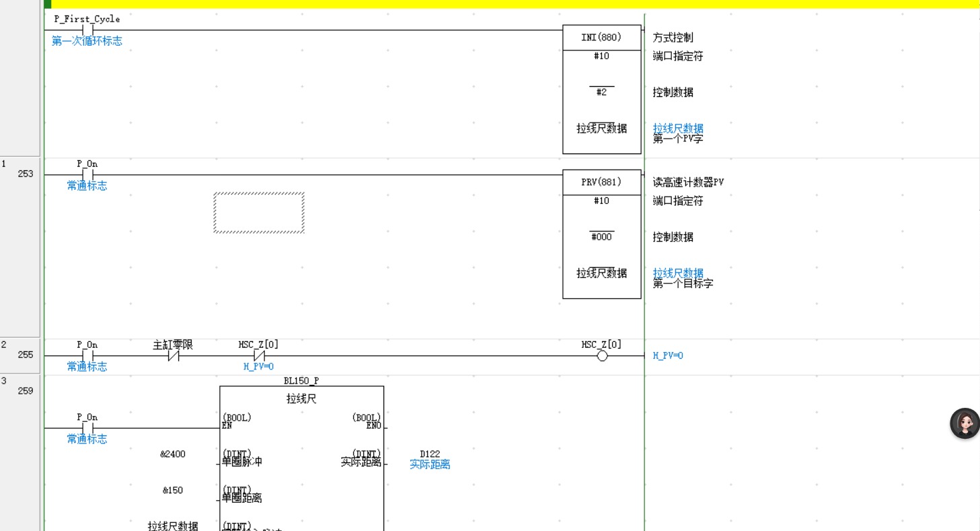Screen dimensions: 980x531
Task: Click the dashed selection cell on rung 1
Action: tap(259, 213)
